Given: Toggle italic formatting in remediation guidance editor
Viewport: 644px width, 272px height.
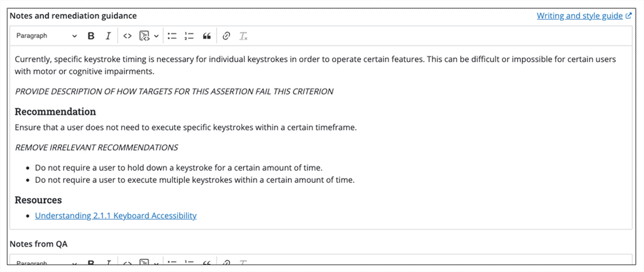Looking at the screenshot, I should [108, 36].
